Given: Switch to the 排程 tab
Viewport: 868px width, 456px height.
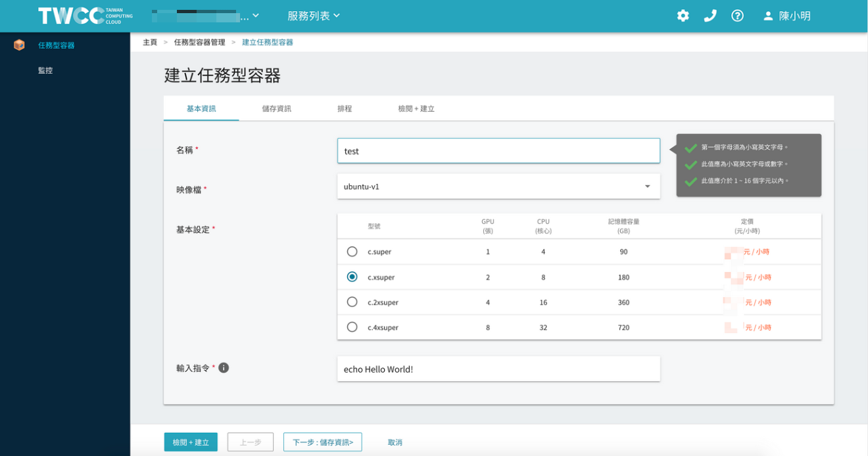Looking at the screenshot, I should pyautogui.click(x=345, y=108).
